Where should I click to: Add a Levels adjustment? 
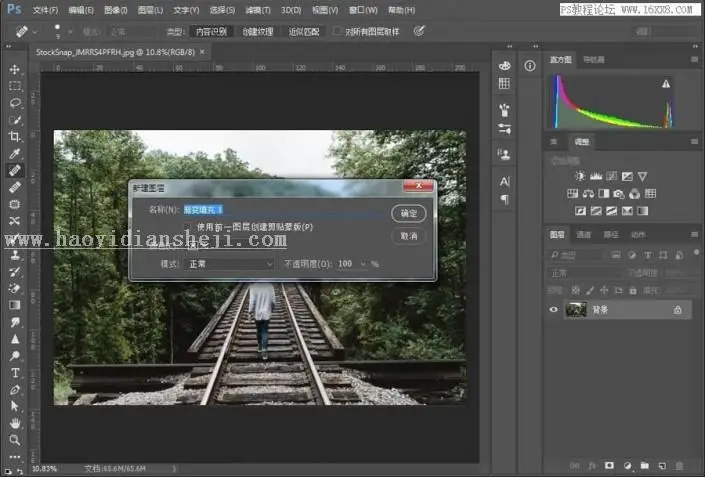(596, 176)
